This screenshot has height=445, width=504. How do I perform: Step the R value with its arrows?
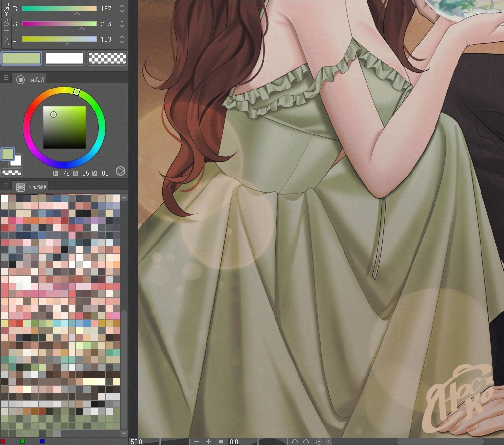point(122,9)
